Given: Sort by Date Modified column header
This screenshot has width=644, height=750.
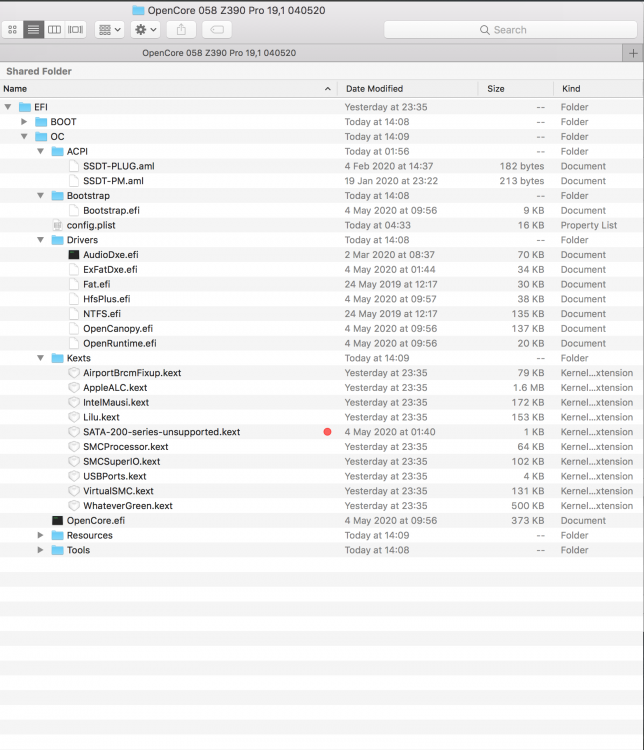Looking at the screenshot, I should [408, 88].
